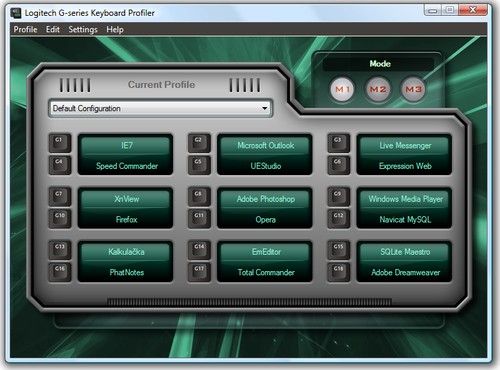Click the G10 key icon
The width and height of the screenshot is (500, 370).
coord(60,218)
